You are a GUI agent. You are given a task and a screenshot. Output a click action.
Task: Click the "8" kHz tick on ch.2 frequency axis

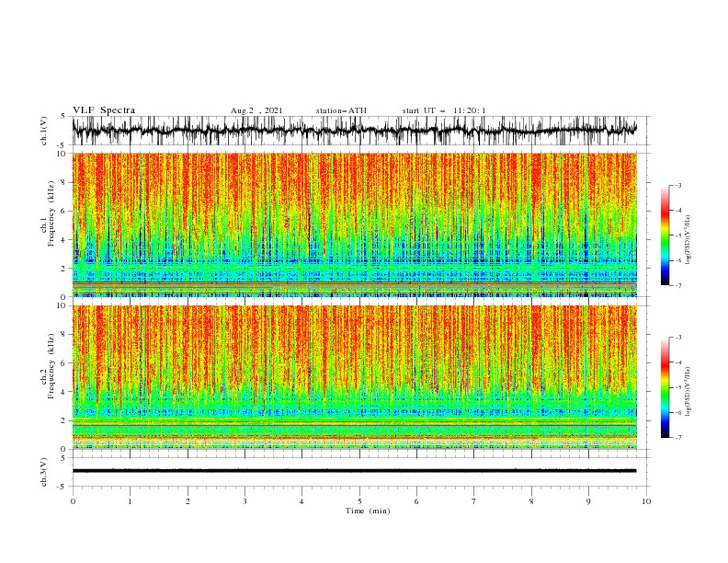[63, 335]
